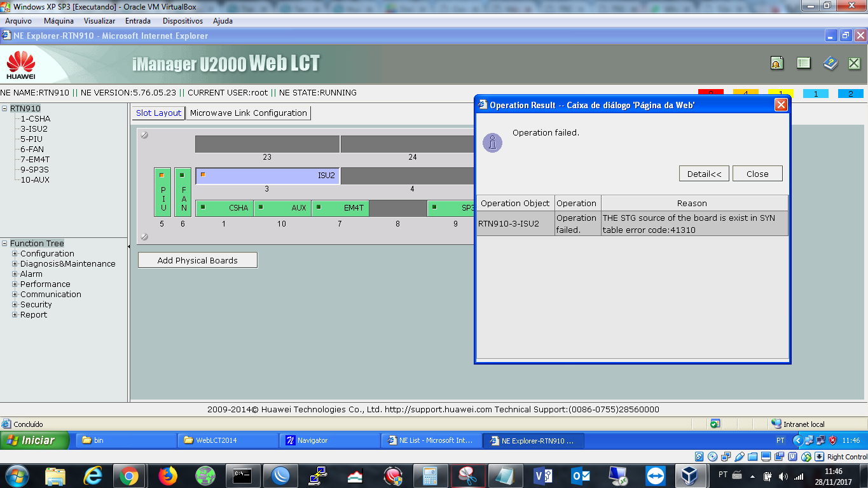
Task: Open VirtualBox from the taskbar
Action: click(x=689, y=475)
